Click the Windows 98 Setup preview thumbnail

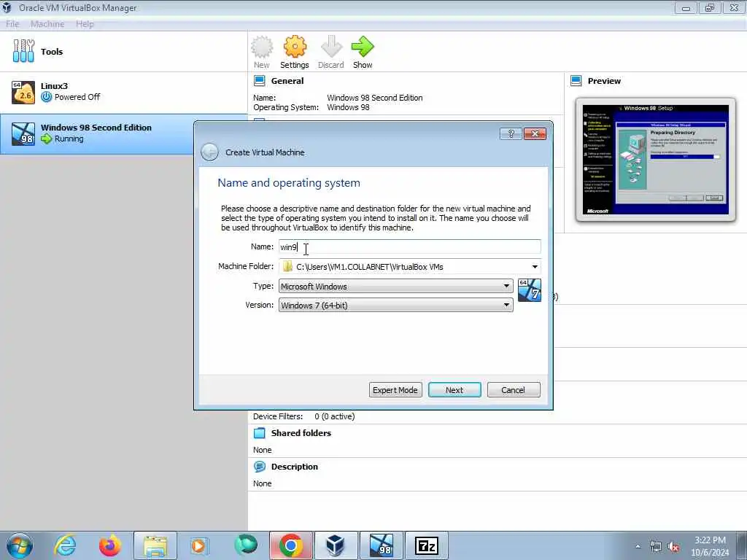(x=656, y=160)
